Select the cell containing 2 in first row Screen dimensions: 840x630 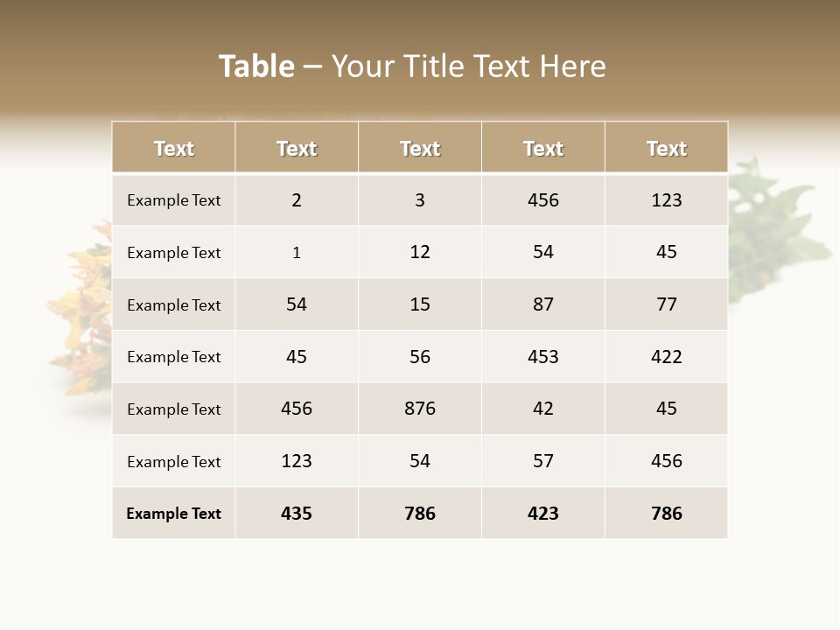tap(297, 199)
